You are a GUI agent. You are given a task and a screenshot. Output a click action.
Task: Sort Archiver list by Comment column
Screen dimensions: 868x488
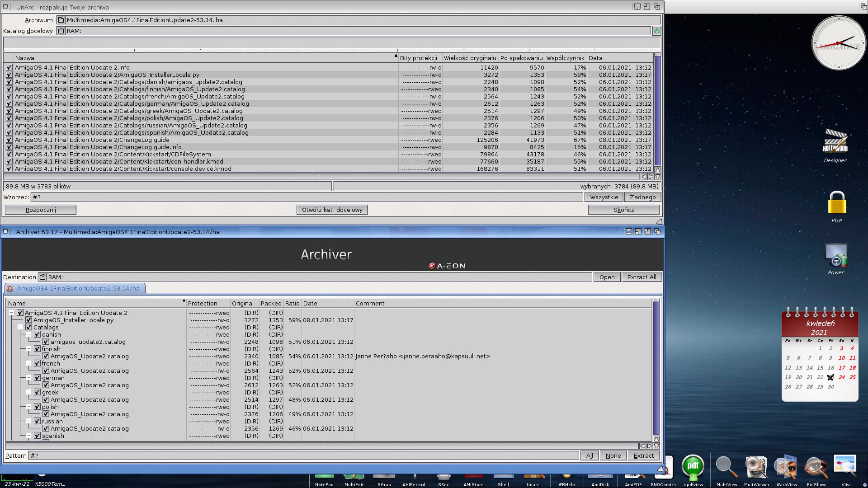[x=503, y=303]
